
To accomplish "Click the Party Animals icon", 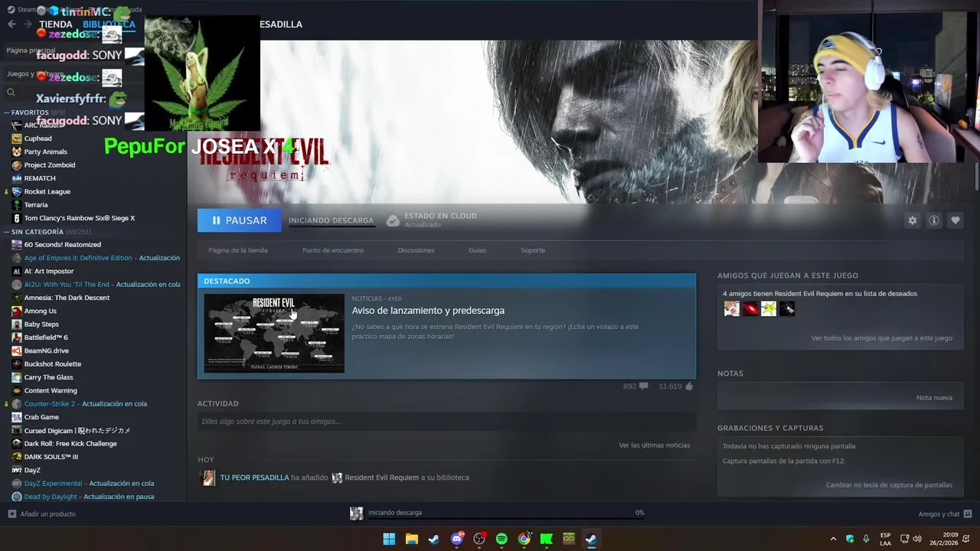I will pyautogui.click(x=17, y=152).
